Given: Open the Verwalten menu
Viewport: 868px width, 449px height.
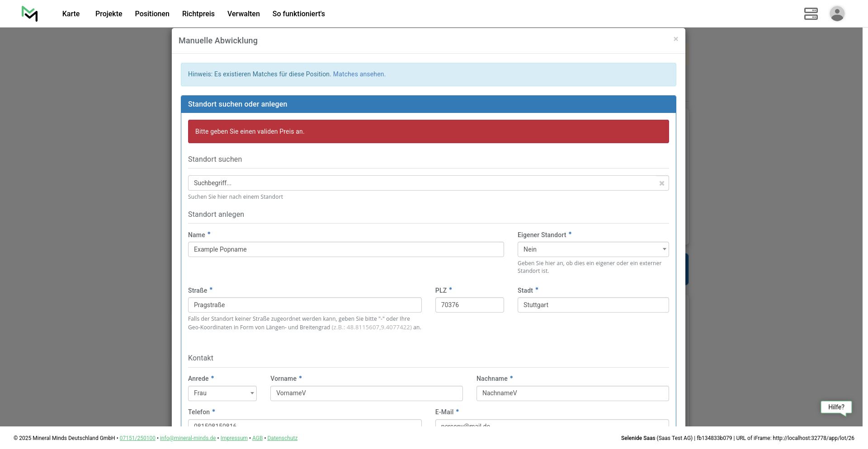Looking at the screenshot, I should pyautogui.click(x=243, y=14).
